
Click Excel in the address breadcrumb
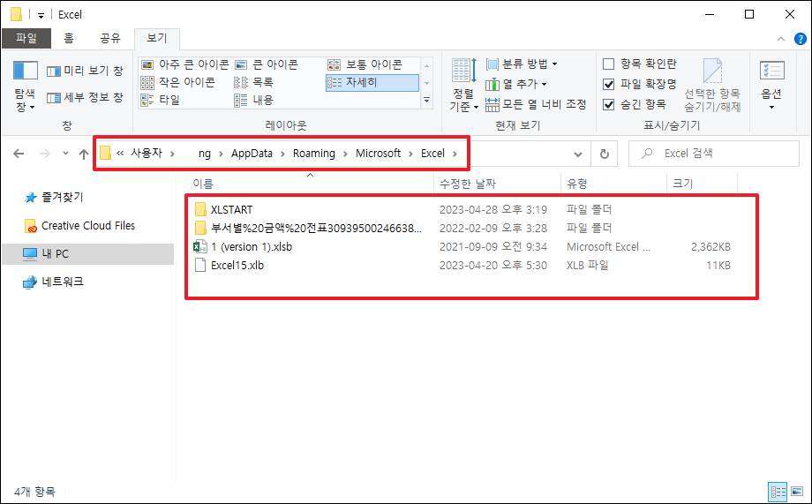coord(433,154)
